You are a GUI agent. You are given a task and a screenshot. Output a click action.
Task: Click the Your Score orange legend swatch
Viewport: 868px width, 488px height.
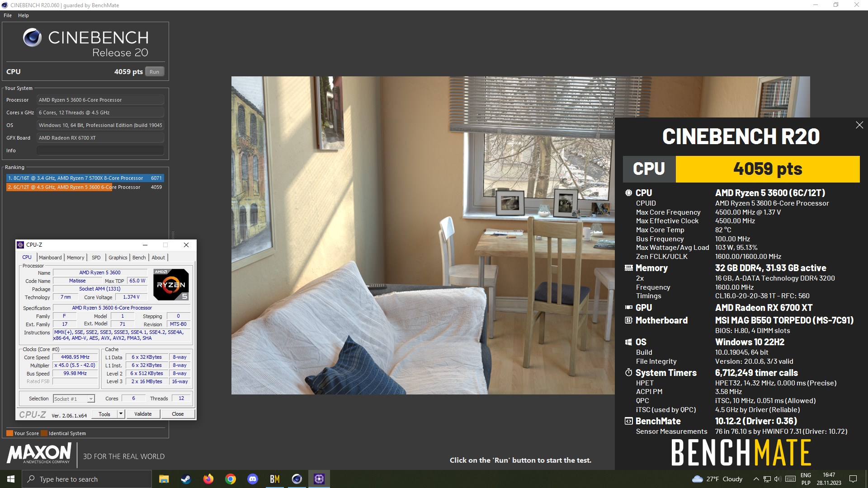(9, 433)
